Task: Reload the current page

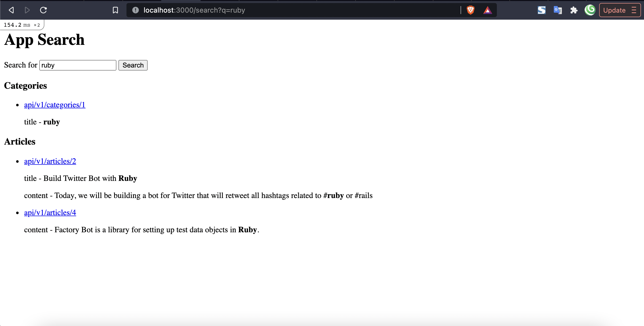Action: 43,10
